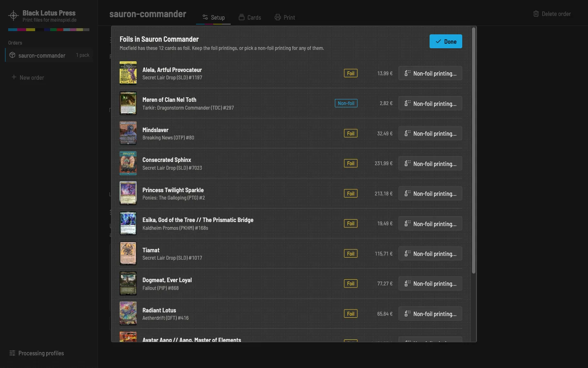The height and width of the screenshot is (368, 588).
Task: Pick non-foil printing for Alela, Artful Provocateur
Action: [430, 74]
